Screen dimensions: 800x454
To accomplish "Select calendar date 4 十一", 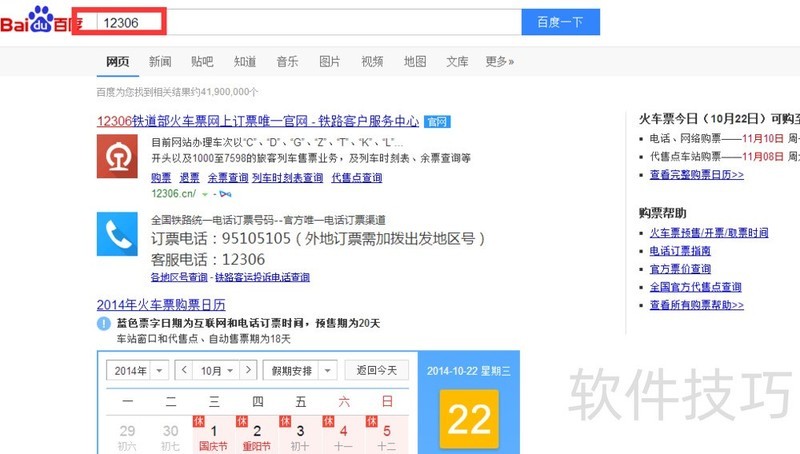I will 343,436.
